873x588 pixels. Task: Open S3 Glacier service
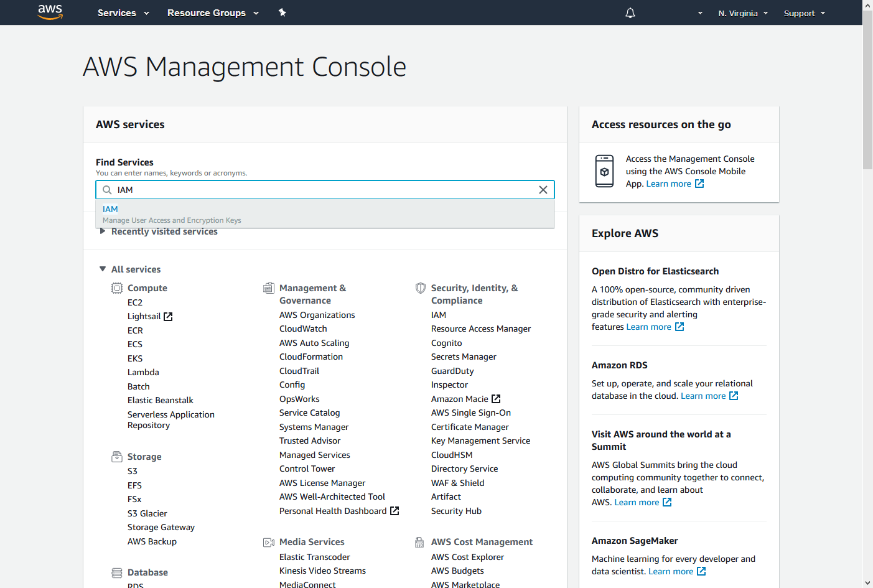pyautogui.click(x=147, y=513)
